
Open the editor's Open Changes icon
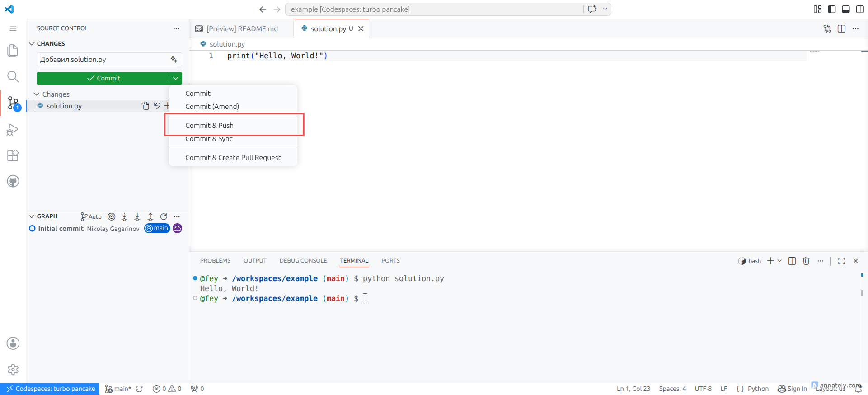[827, 28]
